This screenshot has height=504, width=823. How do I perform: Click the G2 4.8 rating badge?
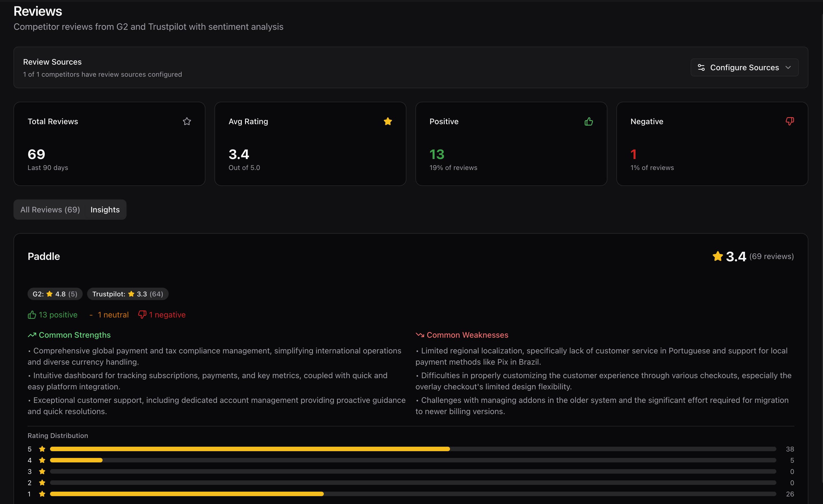click(x=55, y=294)
